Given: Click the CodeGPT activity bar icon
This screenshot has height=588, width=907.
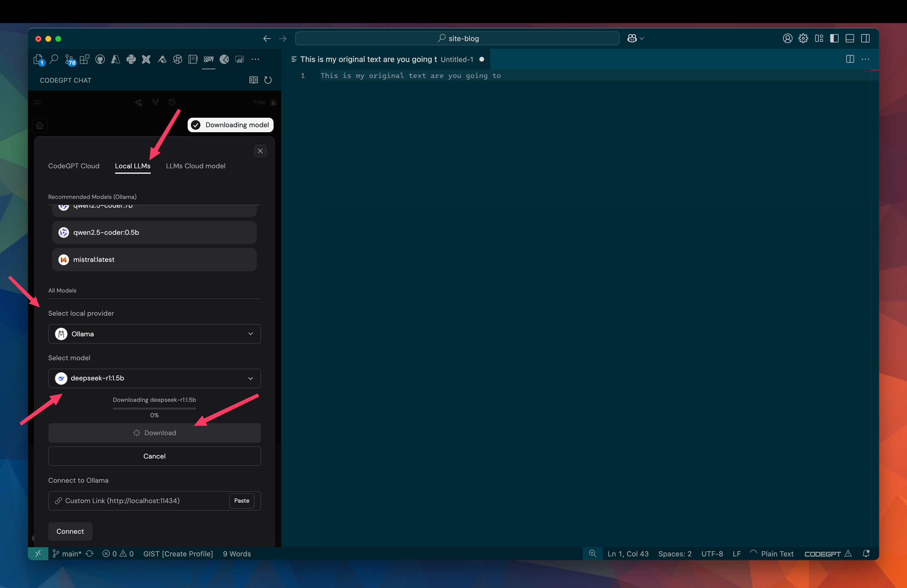Looking at the screenshot, I should coord(209,59).
